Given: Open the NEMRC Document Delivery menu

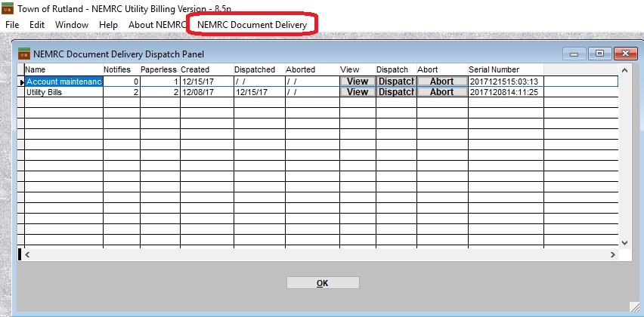Looking at the screenshot, I should 252,25.
